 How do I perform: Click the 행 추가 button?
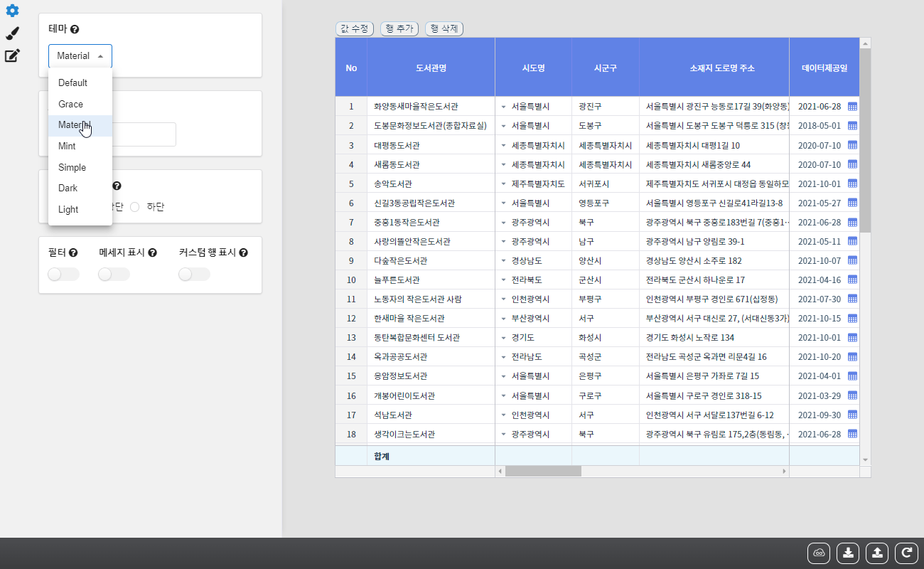tap(399, 28)
